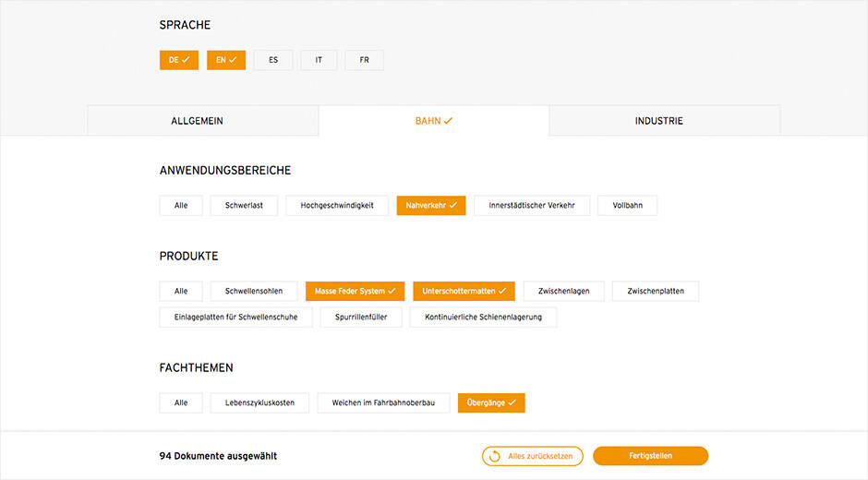868x480 pixels.
Task: Switch to the Allgemein tab
Action: click(x=197, y=121)
